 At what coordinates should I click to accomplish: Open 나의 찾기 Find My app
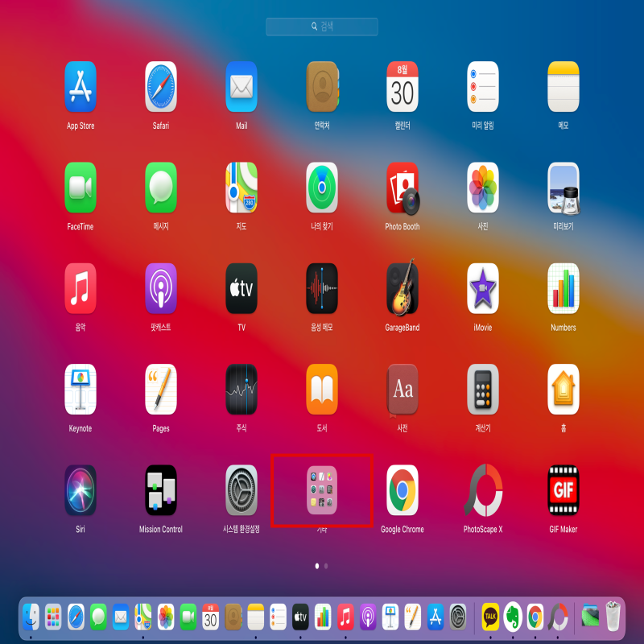pos(322,188)
